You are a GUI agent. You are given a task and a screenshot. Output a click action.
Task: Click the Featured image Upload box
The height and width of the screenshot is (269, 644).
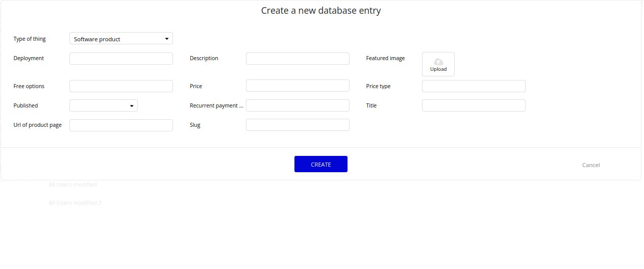[x=438, y=65]
